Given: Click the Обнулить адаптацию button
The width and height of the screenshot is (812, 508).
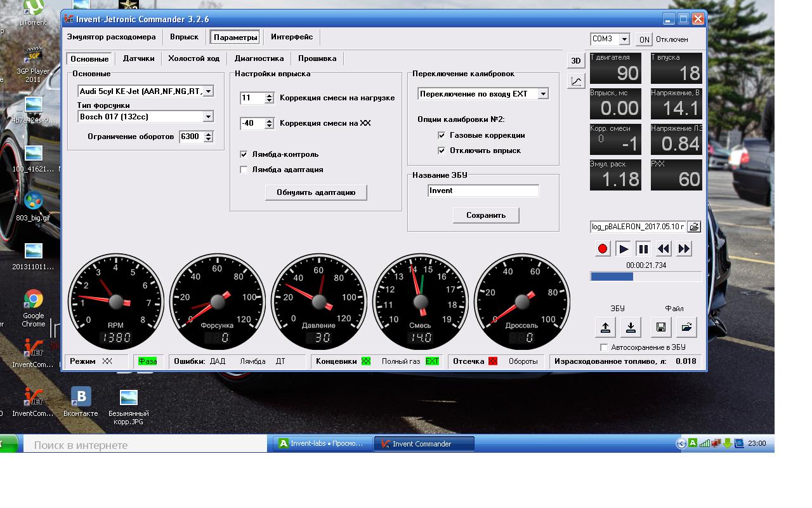Looking at the screenshot, I should click(316, 192).
